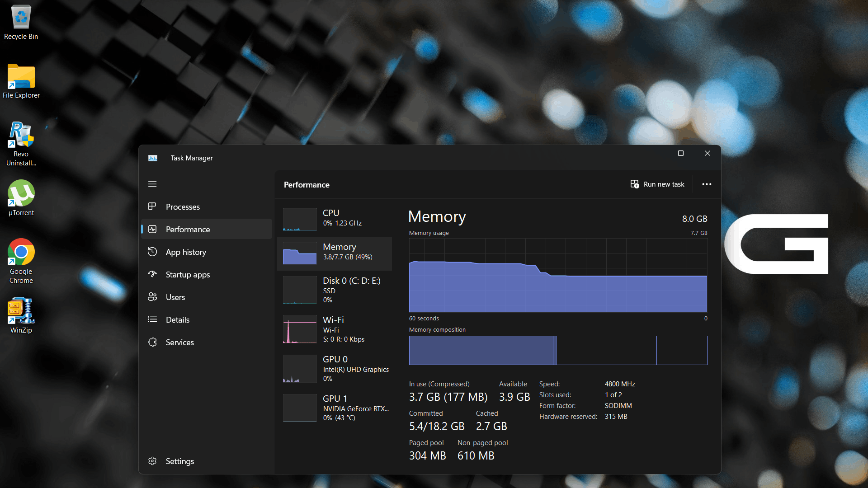This screenshot has height=488, width=868.
Task: Open the three-dot more options menu
Action: click(x=707, y=184)
